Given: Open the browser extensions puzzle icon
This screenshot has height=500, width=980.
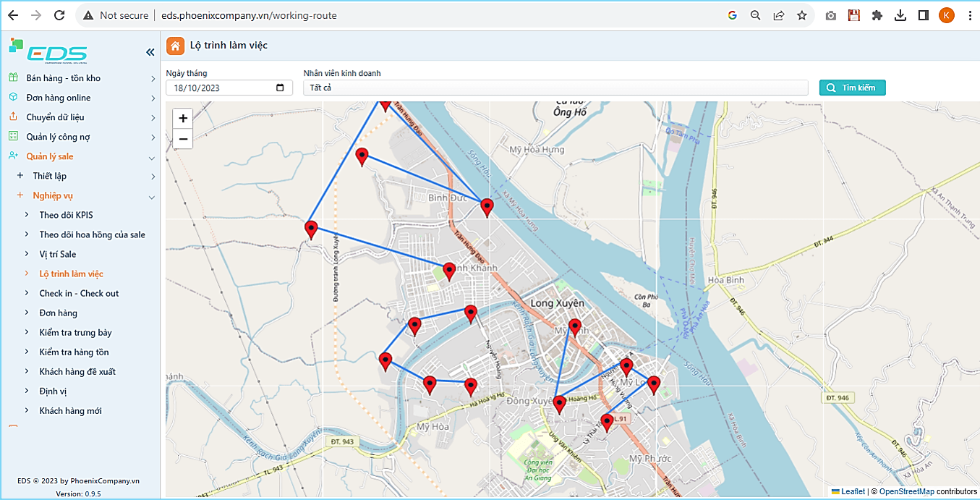Looking at the screenshot, I should (877, 15).
